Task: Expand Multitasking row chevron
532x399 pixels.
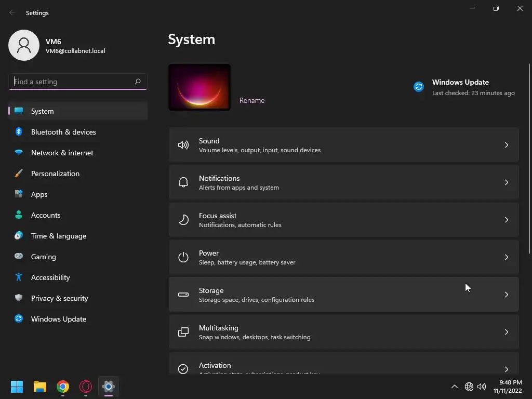Action: (506, 332)
